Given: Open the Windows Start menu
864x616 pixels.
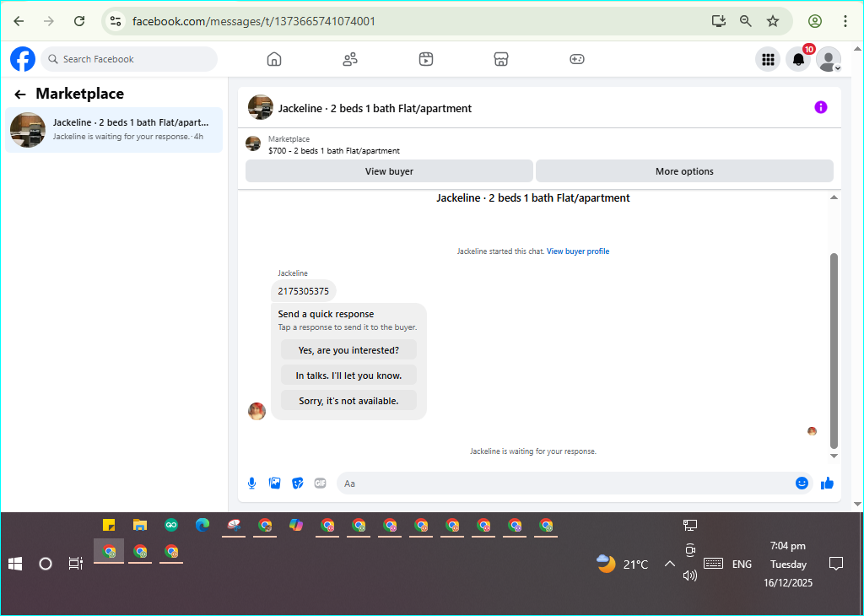Looking at the screenshot, I should click(15, 564).
